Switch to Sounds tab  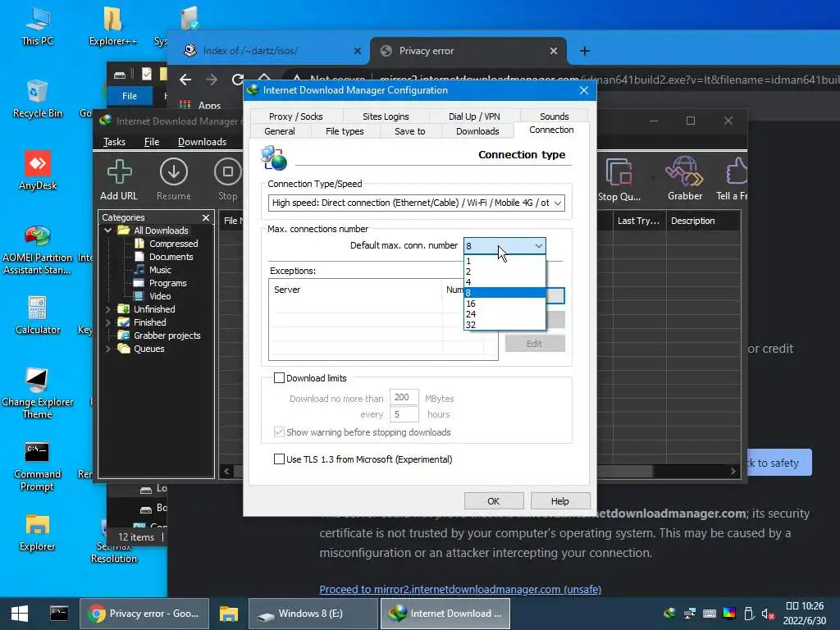tap(554, 116)
